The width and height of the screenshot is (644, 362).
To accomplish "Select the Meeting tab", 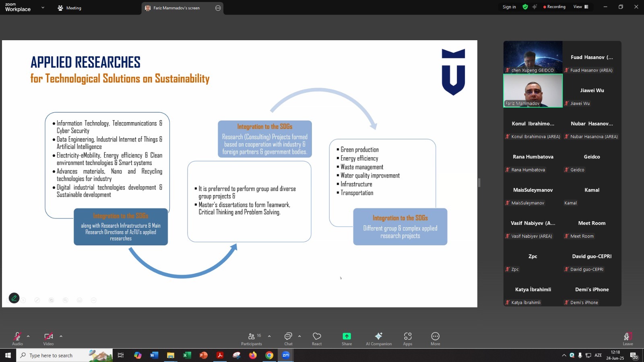I will (x=70, y=8).
